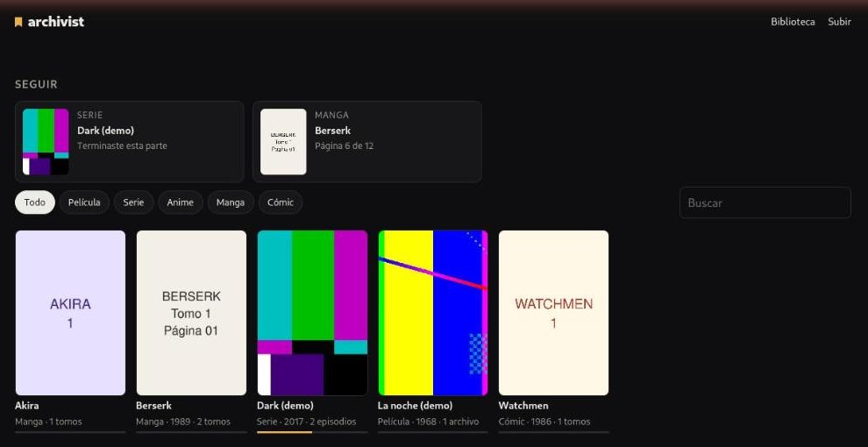Open the Watchmen cover

tap(553, 313)
